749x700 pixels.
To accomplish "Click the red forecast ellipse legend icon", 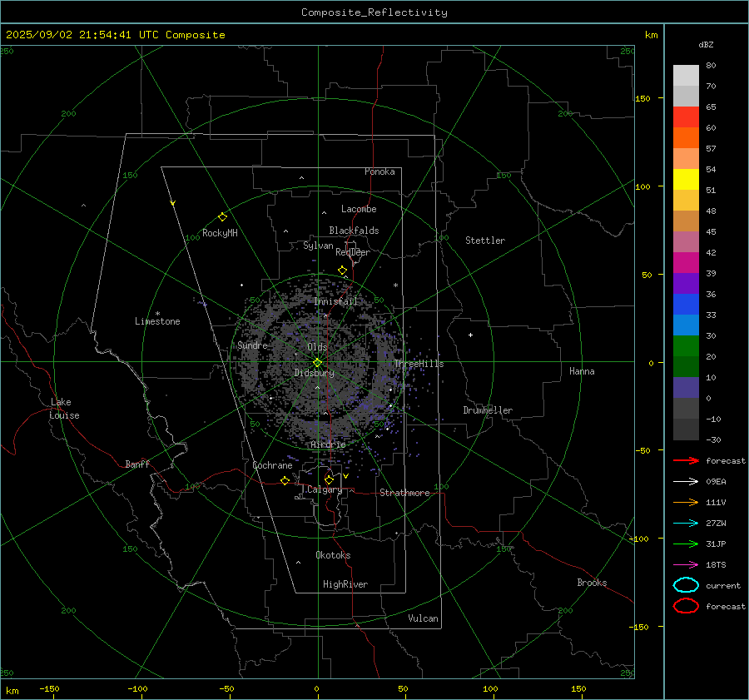I will coord(686,606).
